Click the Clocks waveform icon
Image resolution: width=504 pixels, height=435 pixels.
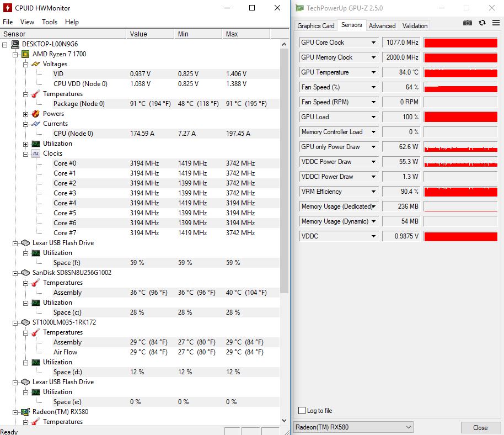36,153
